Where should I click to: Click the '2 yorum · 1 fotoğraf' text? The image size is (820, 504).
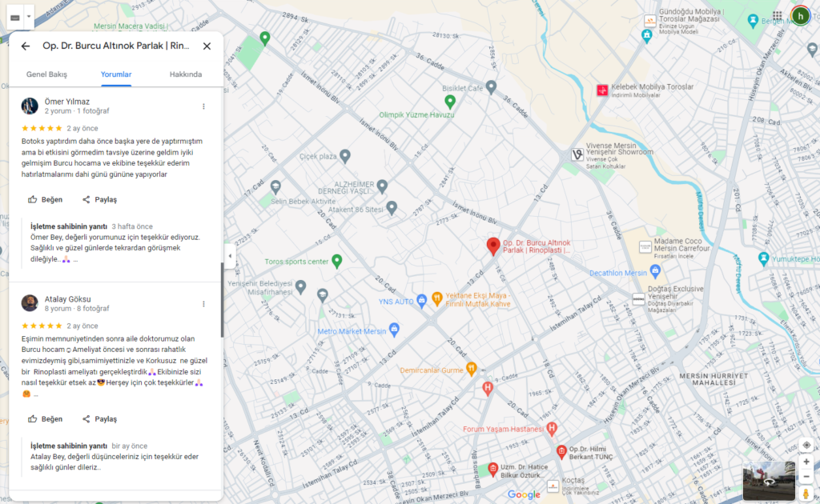click(x=77, y=110)
